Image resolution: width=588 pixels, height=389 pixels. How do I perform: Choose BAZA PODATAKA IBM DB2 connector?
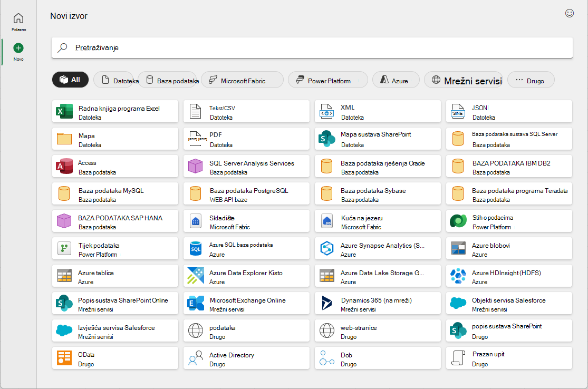tap(509, 166)
